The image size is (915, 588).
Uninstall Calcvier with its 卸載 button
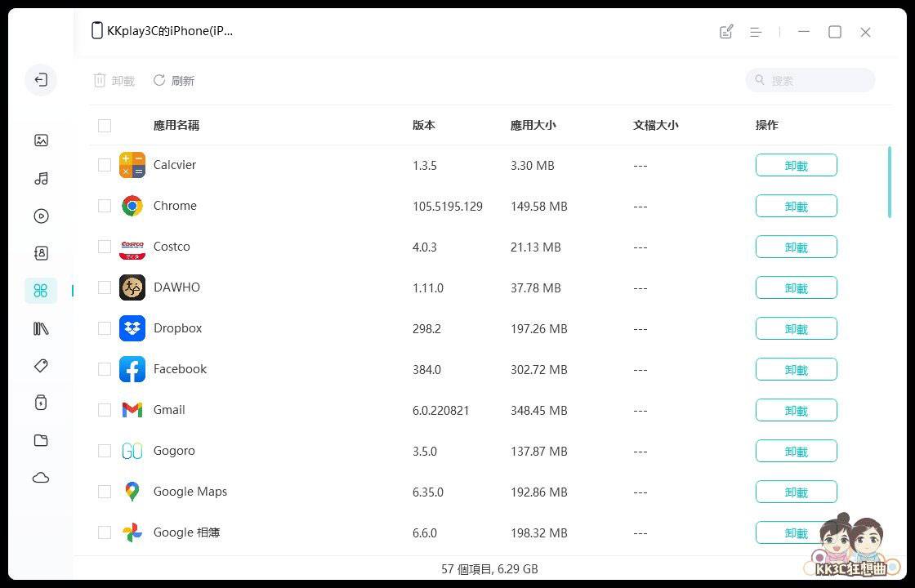[x=796, y=165]
